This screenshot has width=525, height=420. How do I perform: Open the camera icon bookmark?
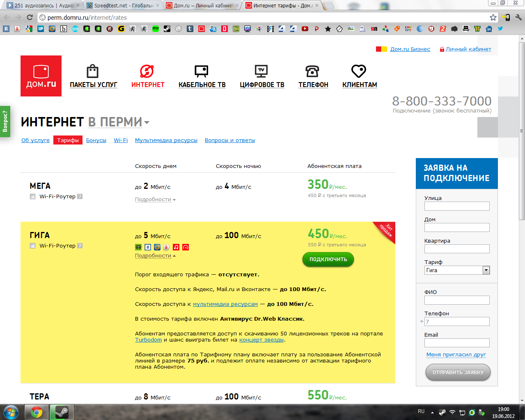tap(454, 29)
